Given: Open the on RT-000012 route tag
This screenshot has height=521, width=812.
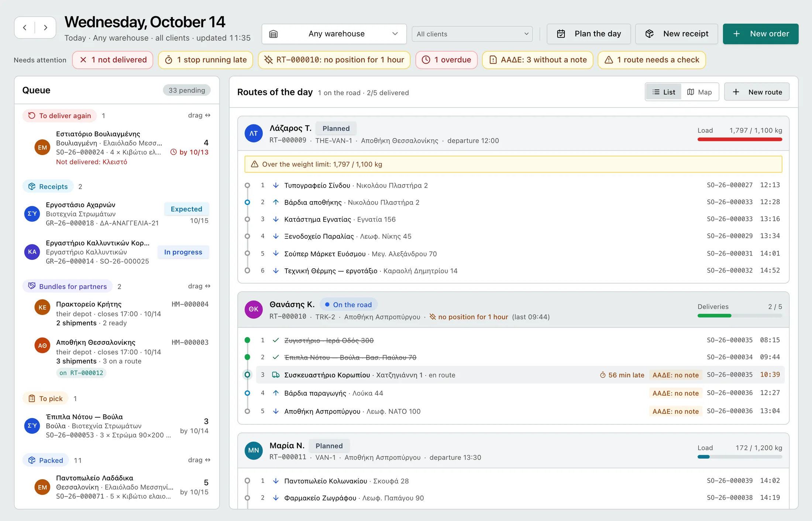Looking at the screenshot, I should pyautogui.click(x=81, y=373).
